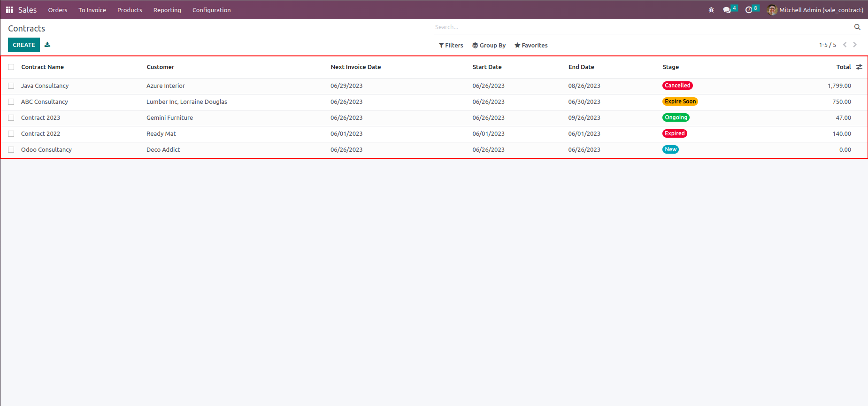The width and height of the screenshot is (868, 406).
Task: Sort by Contract Name column header
Action: click(x=42, y=67)
